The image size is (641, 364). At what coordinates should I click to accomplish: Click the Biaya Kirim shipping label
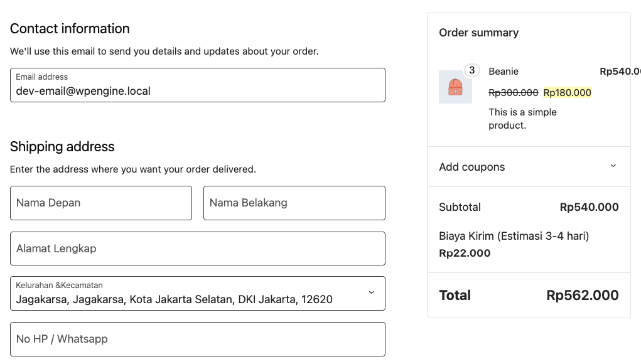tap(514, 236)
